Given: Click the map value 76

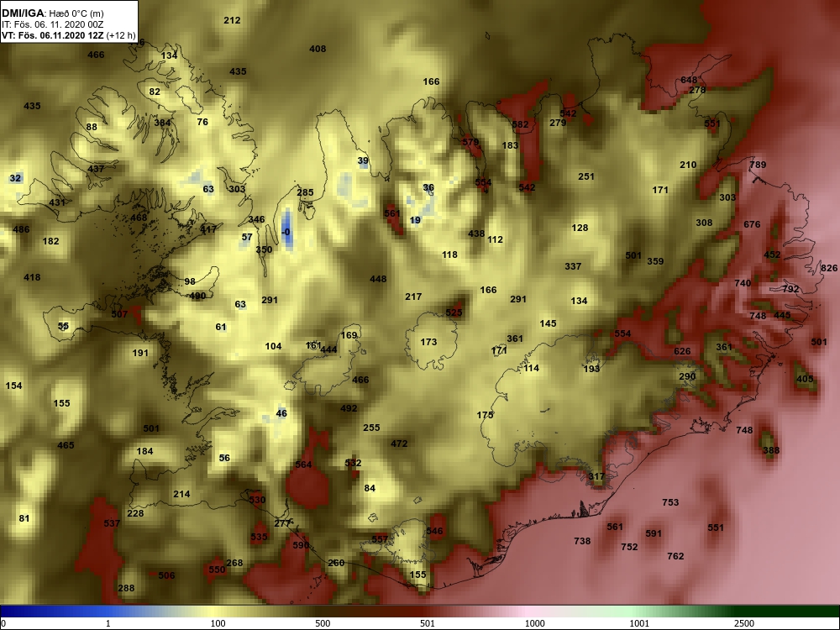Looking at the screenshot, I should 202,122.
